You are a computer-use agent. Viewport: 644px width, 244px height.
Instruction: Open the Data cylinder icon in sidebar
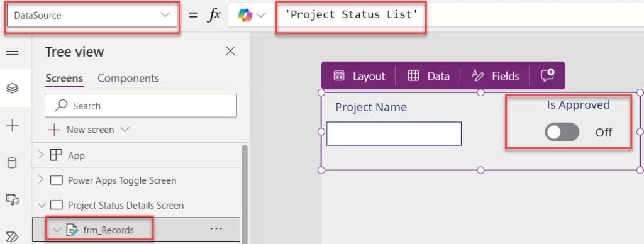(13, 163)
